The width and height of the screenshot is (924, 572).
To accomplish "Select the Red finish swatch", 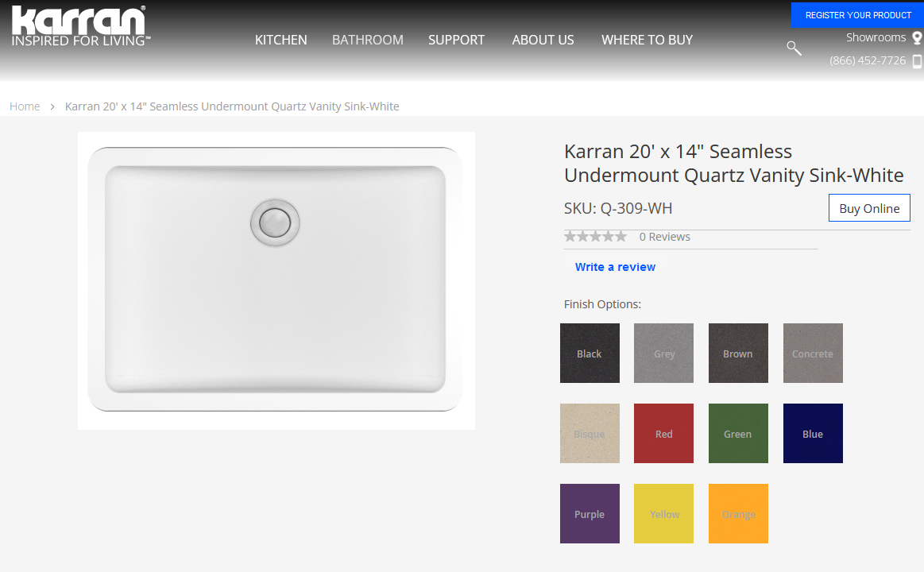I will tap(663, 433).
